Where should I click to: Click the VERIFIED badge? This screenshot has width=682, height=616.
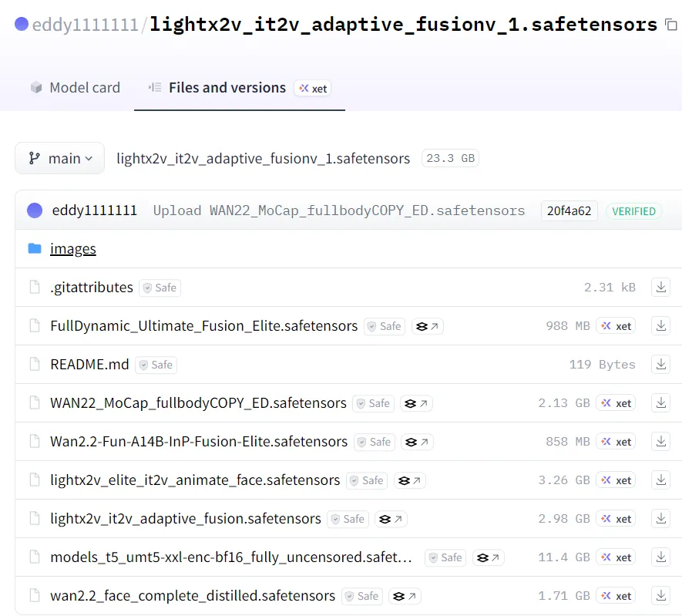point(633,211)
